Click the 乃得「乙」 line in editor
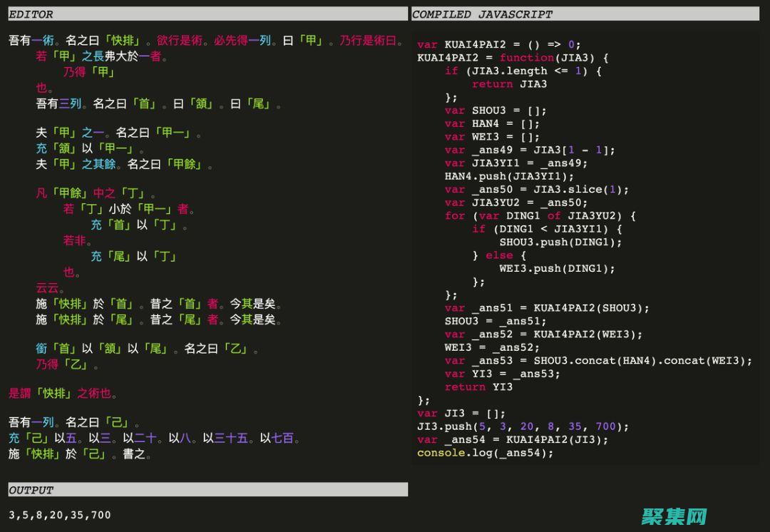Image resolution: width=770 pixels, height=532 pixels. [68, 364]
